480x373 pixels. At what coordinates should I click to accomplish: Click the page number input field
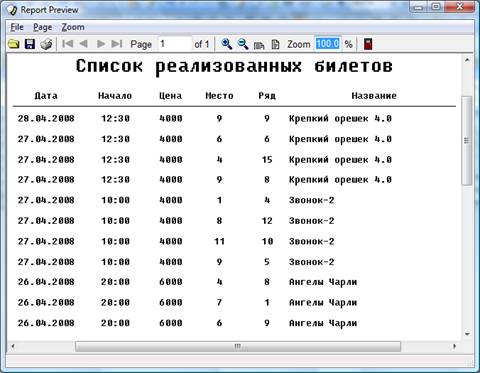175,44
